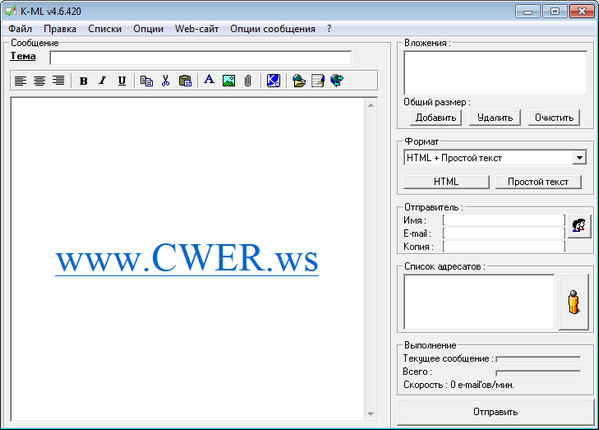Open recipients list with person icon
The width and height of the screenshot is (599, 430).
point(574,302)
